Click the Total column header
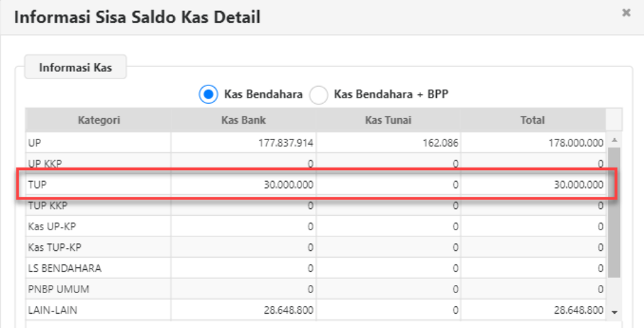The height and width of the screenshot is (328, 644). tap(533, 120)
